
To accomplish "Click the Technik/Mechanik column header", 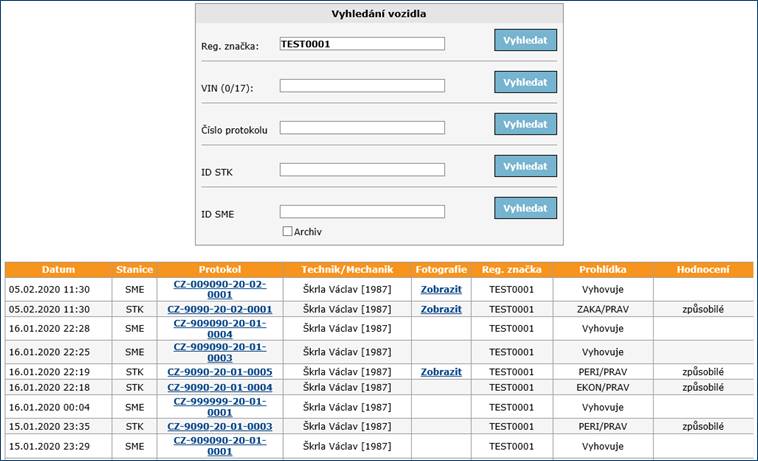I will 347,270.
